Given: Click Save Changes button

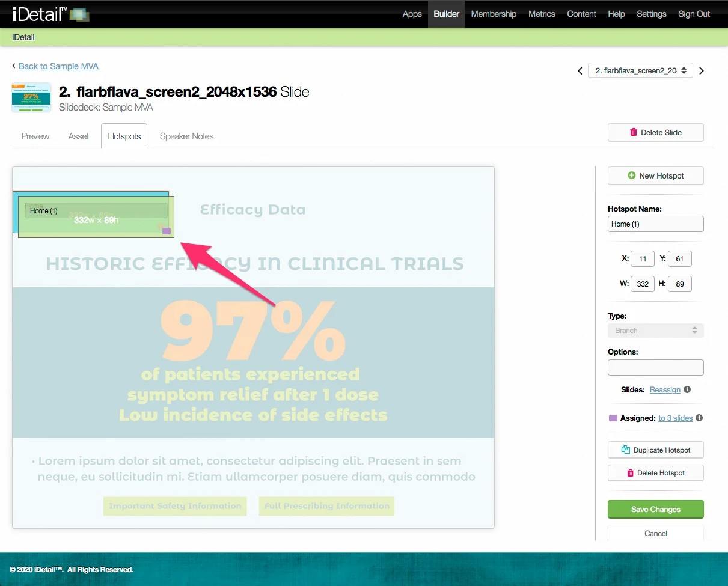Looking at the screenshot, I should 656,509.
